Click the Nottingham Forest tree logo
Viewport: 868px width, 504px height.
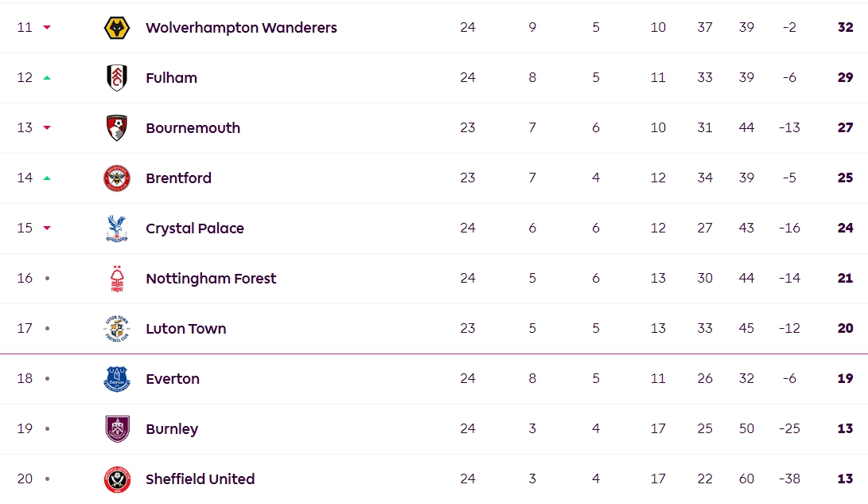117,279
